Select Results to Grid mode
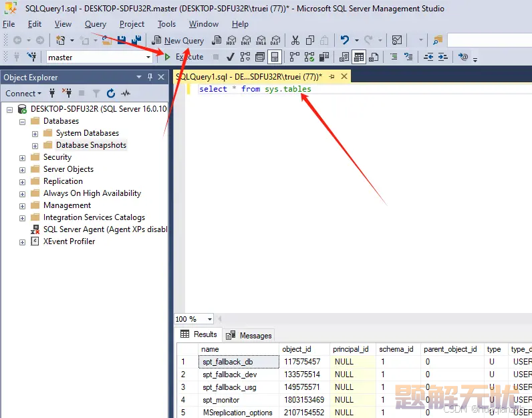The image size is (532, 418). 359,57
